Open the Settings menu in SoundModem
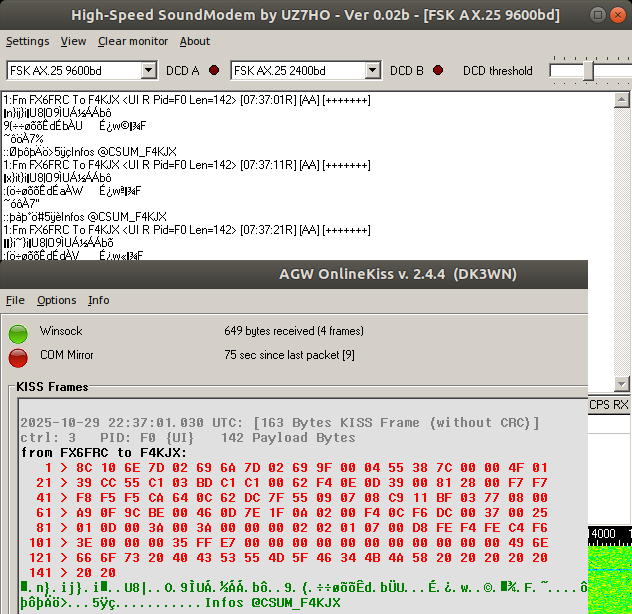632x614 pixels. [x=27, y=41]
